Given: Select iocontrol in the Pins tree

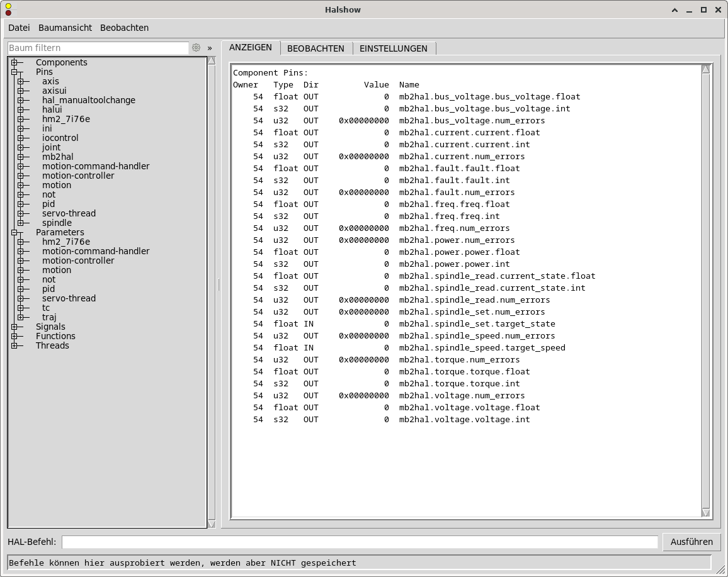Looking at the screenshot, I should click(x=60, y=138).
